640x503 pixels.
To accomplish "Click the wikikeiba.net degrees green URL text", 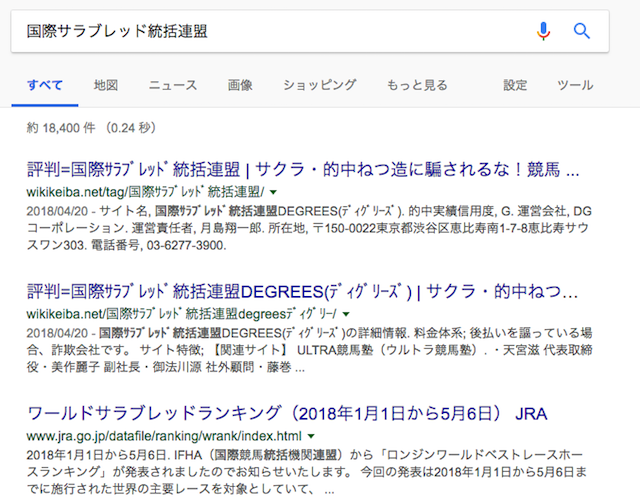I will (x=182, y=314).
